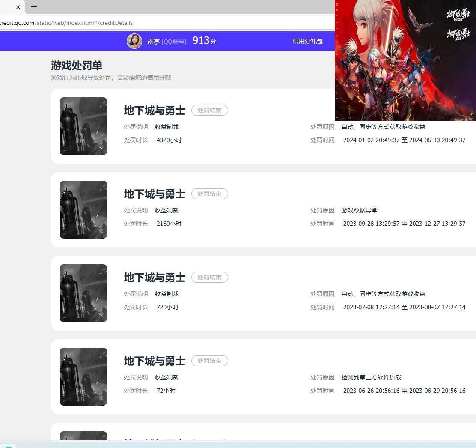Click the 2023-09-28 to 2023-12-27 penalty time
Image resolution: width=476 pixels, height=448 pixels.
pyautogui.click(x=405, y=224)
